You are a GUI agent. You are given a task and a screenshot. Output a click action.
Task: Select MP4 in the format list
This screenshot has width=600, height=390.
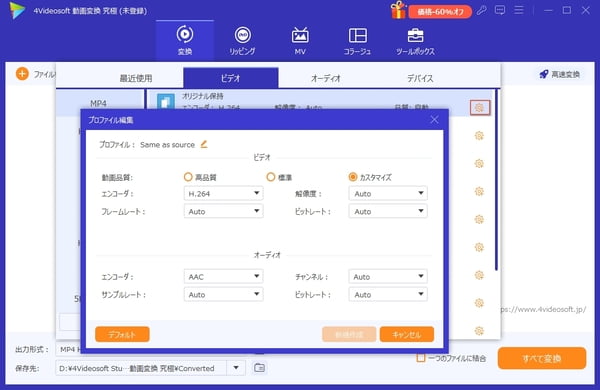[100, 103]
